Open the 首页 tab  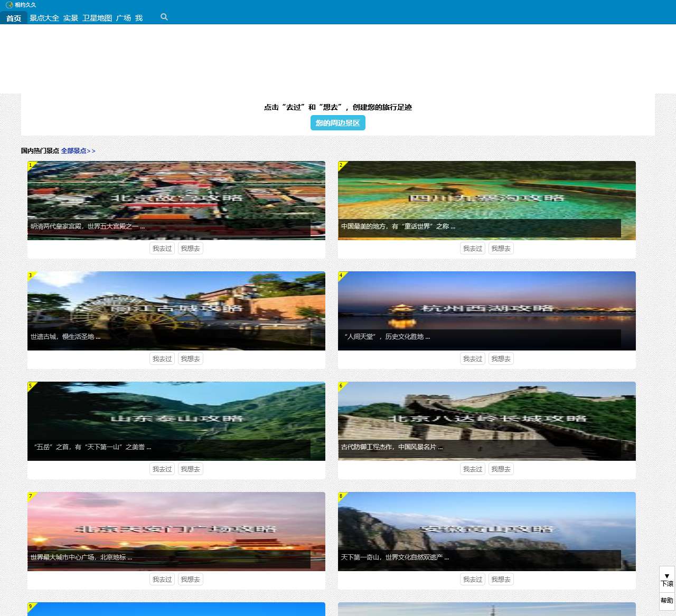coord(14,18)
